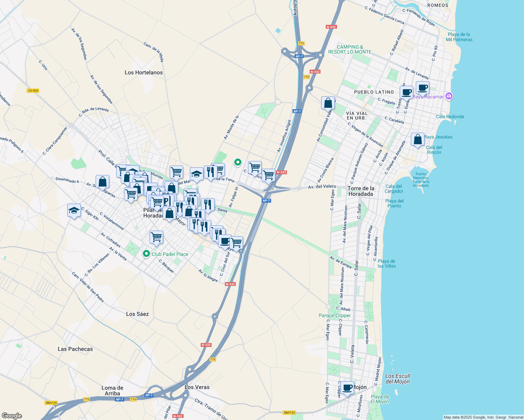
Task: Open the shopping bag icon at Playa Jesuitas
Action: tap(418, 139)
